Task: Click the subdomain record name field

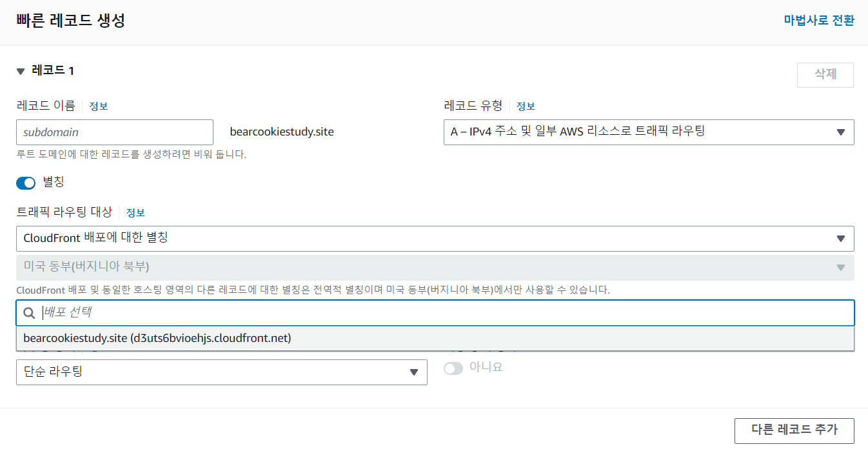Action: (114, 132)
